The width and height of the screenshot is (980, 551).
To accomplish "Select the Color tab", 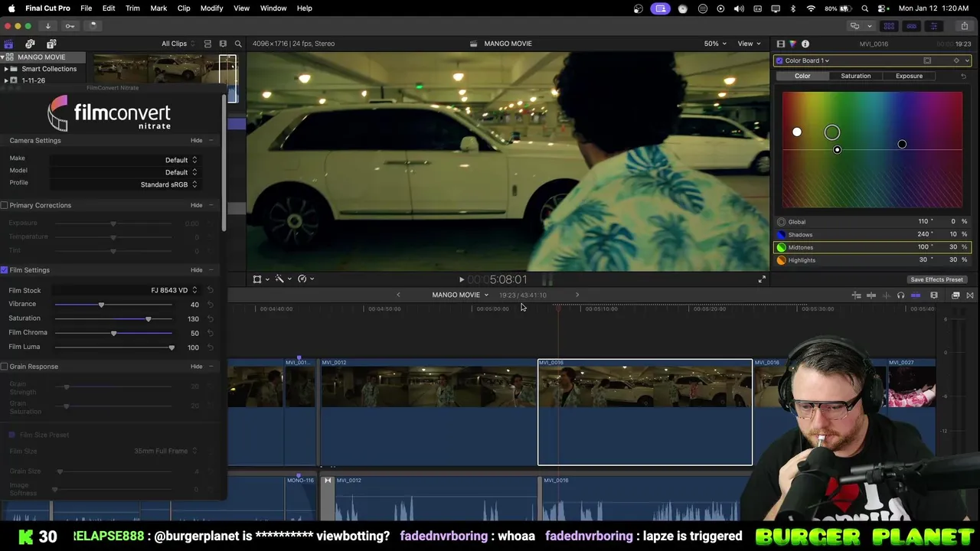I will coord(802,76).
